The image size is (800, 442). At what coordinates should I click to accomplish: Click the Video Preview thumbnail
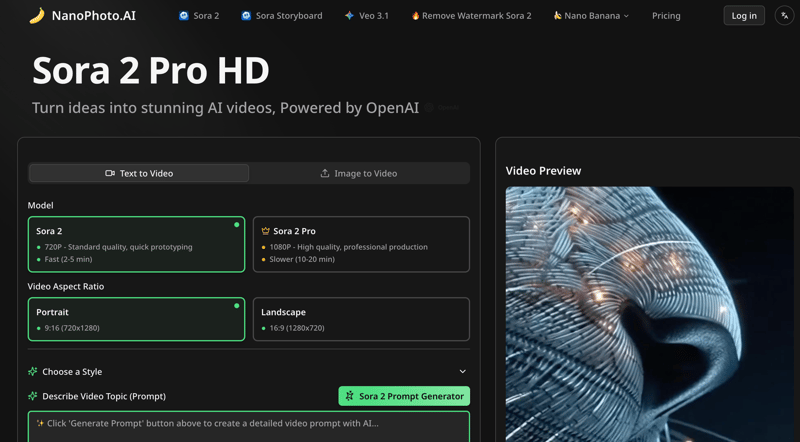click(x=649, y=314)
